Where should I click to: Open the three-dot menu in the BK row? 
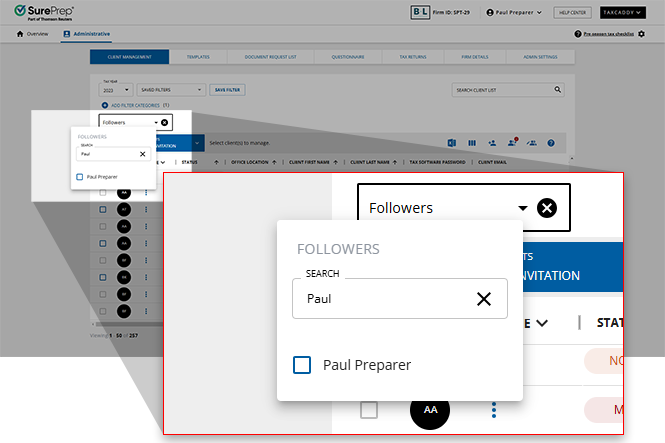146,277
